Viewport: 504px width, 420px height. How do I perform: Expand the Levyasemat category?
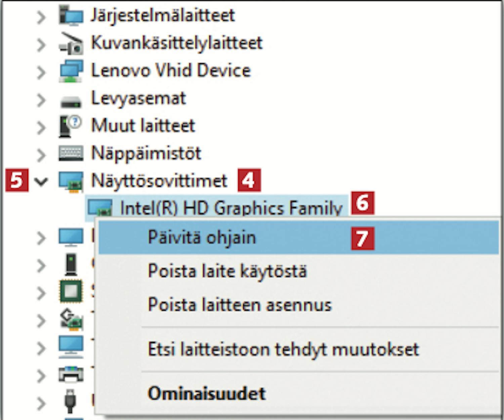pyautogui.click(x=41, y=100)
